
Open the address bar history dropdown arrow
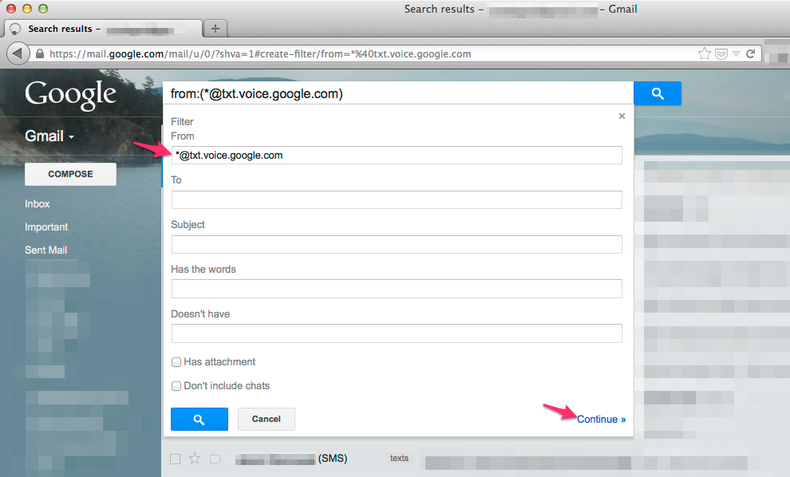[736, 54]
